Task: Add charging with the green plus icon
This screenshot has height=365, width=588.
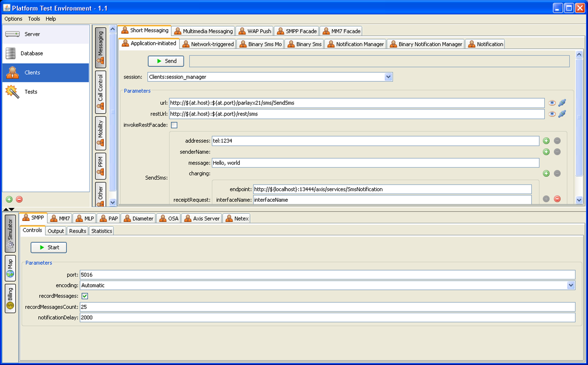Action: coord(546,173)
